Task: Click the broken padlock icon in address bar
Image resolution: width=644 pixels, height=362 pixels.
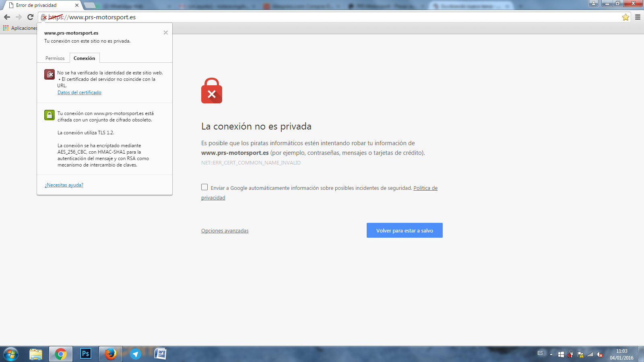Action: coord(44,17)
